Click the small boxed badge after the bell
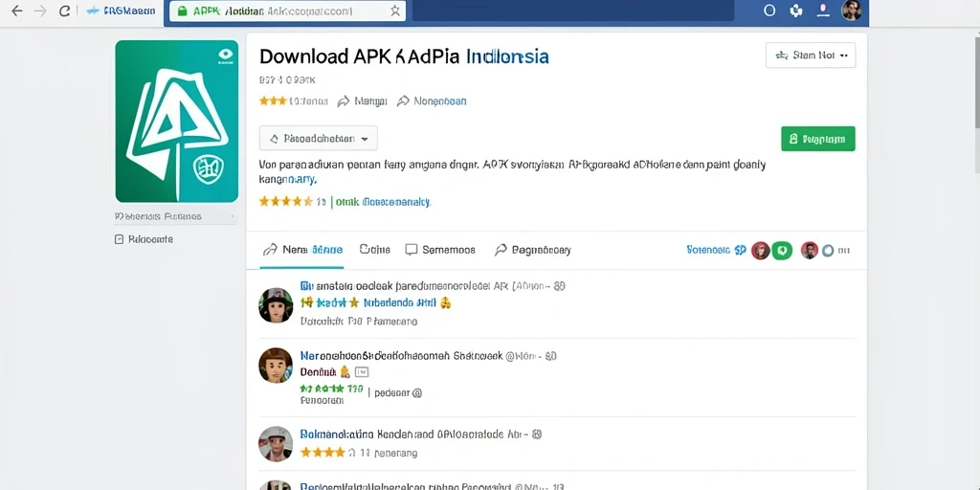 pos(361,372)
